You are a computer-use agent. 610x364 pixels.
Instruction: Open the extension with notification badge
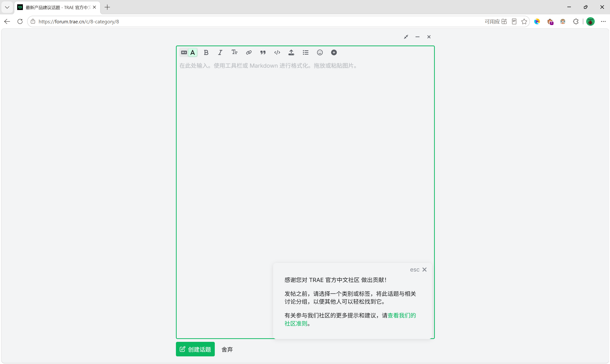pos(550,22)
